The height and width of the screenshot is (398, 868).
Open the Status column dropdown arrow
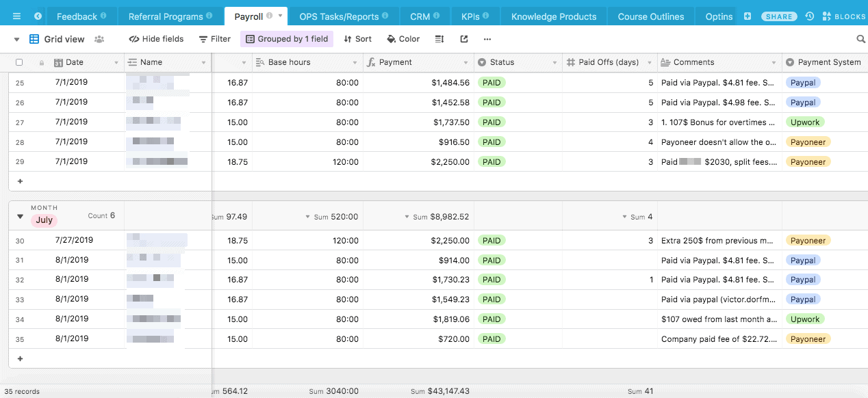click(554, 63)
